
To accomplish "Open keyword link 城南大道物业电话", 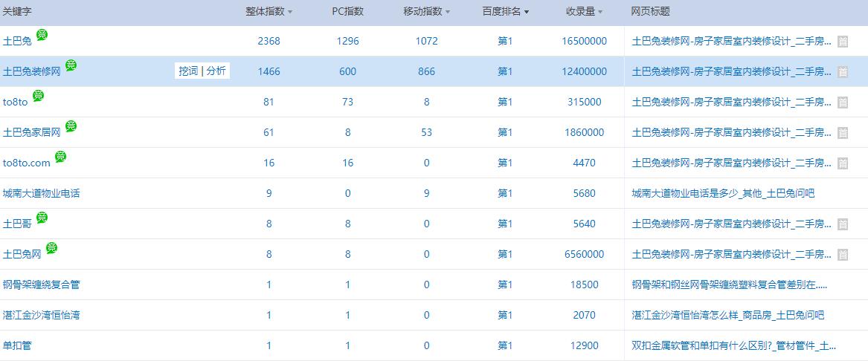I will (x=41, y=193).
